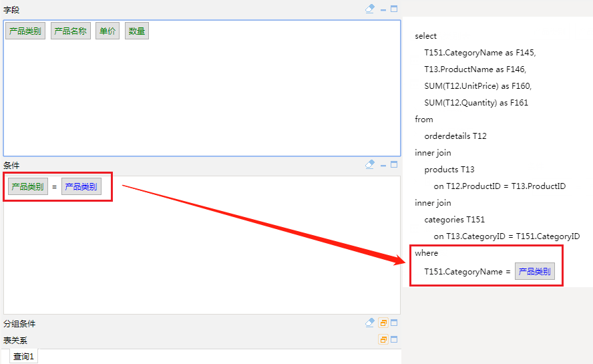This screenshot has width=593, height=364.
Task: Restore the 表关系 panel
Action: click(x=383, y=339)
